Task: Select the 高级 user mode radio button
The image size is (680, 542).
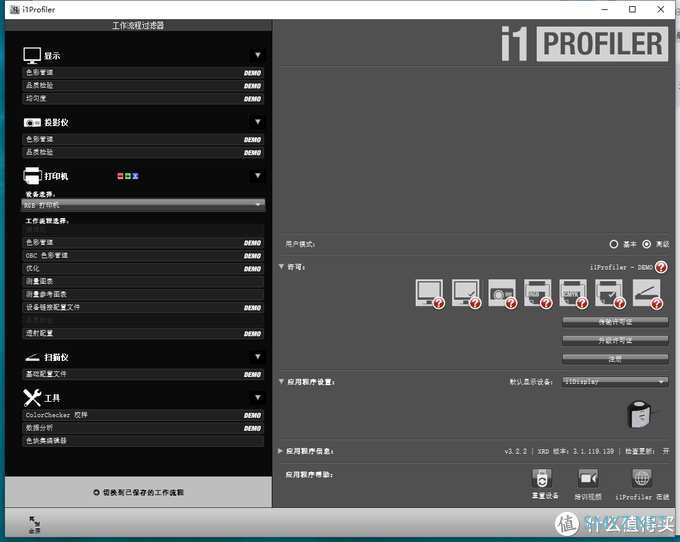Action: coord(646,244)
